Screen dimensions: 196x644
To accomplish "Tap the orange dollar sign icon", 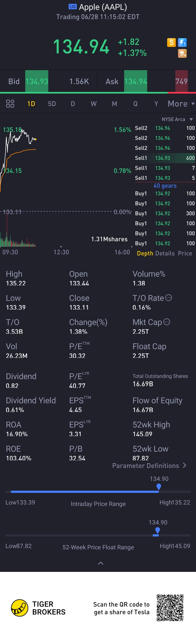I will pos(171,43).
